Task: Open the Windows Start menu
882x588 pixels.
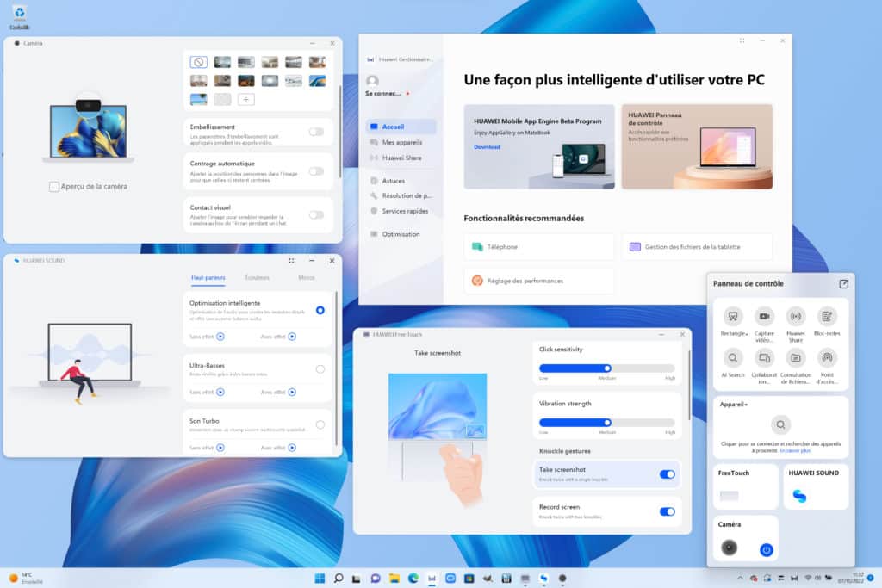Action: point(320,578)
